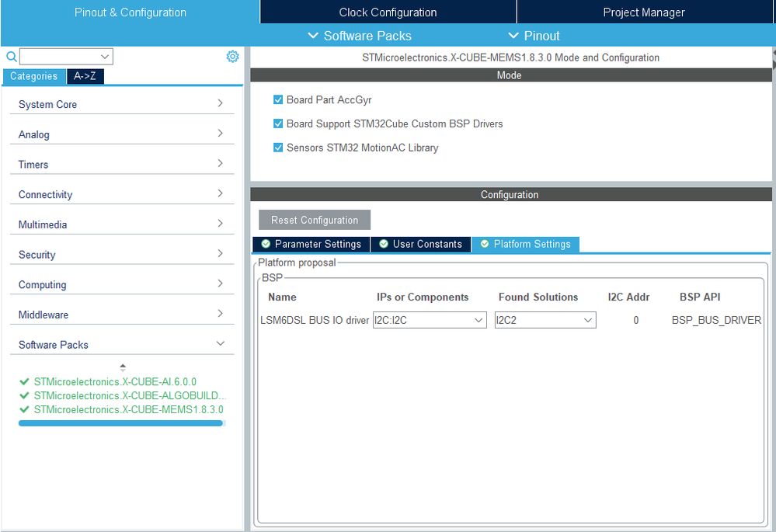
Task: Expand the Middleware category
Action: pos(122,315)
